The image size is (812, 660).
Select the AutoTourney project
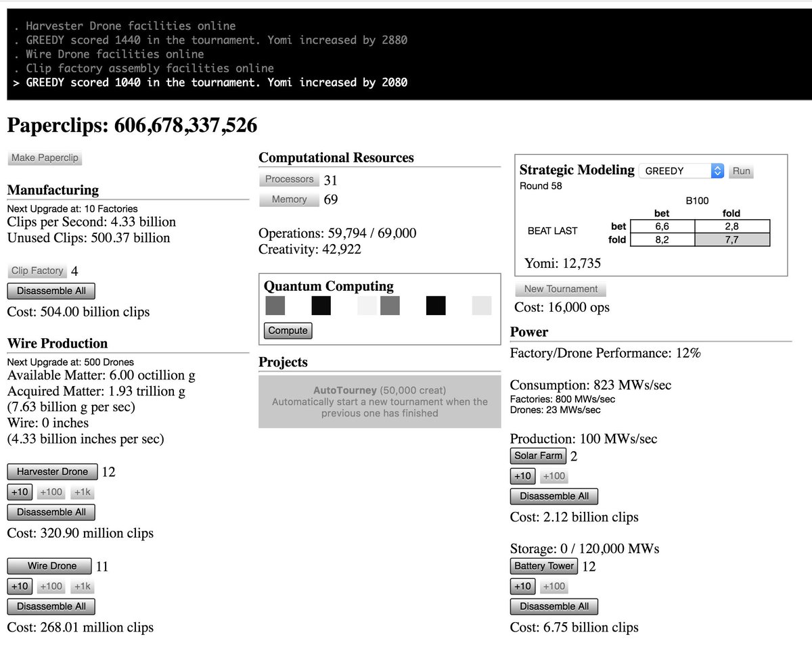[x=380, y=402]
